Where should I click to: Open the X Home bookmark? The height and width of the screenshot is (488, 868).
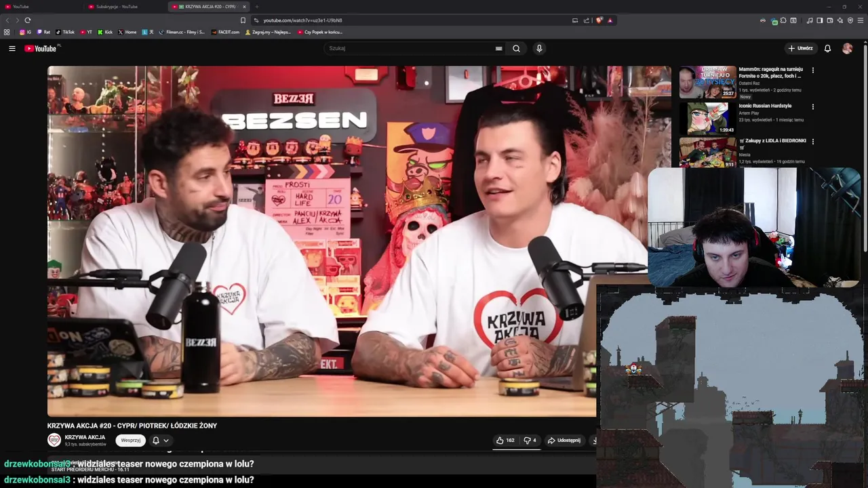pos(127,32)
